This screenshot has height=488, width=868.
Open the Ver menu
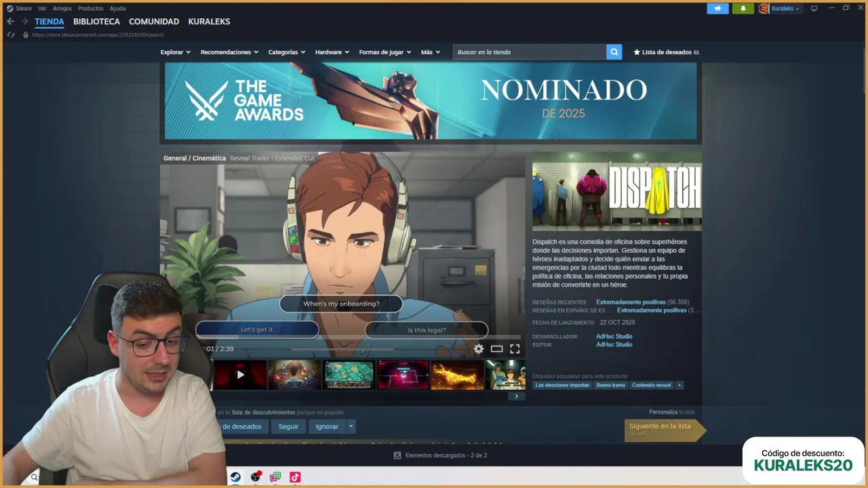(42, 8)
